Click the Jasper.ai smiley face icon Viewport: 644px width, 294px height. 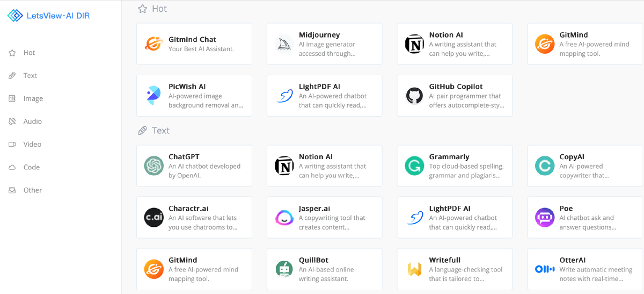(x=284, y=218)
